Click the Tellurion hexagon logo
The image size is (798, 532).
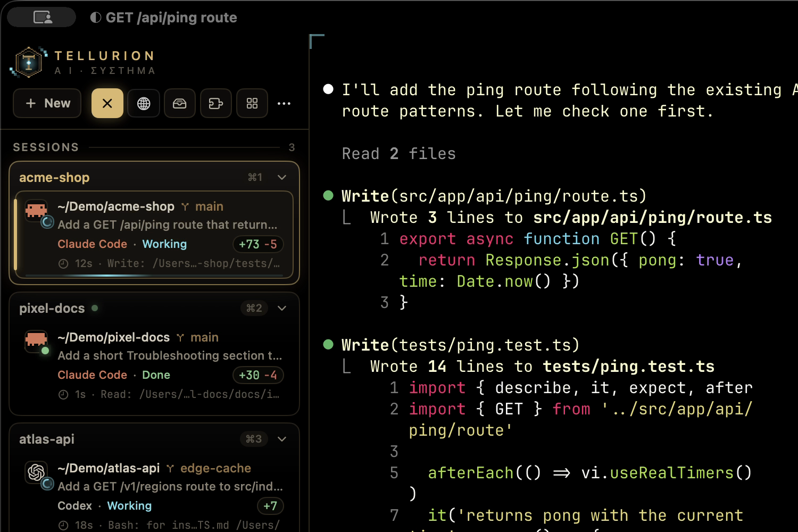pos(29,62)
